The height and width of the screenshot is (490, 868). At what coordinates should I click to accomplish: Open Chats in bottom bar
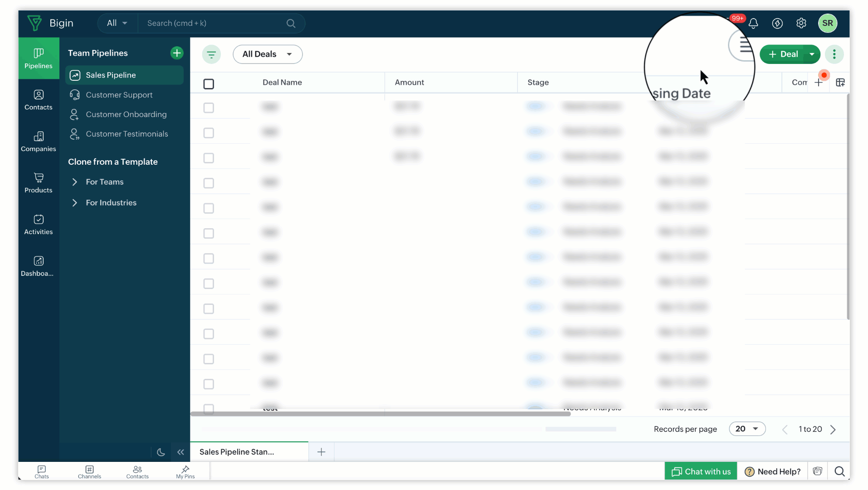[42, 472]
